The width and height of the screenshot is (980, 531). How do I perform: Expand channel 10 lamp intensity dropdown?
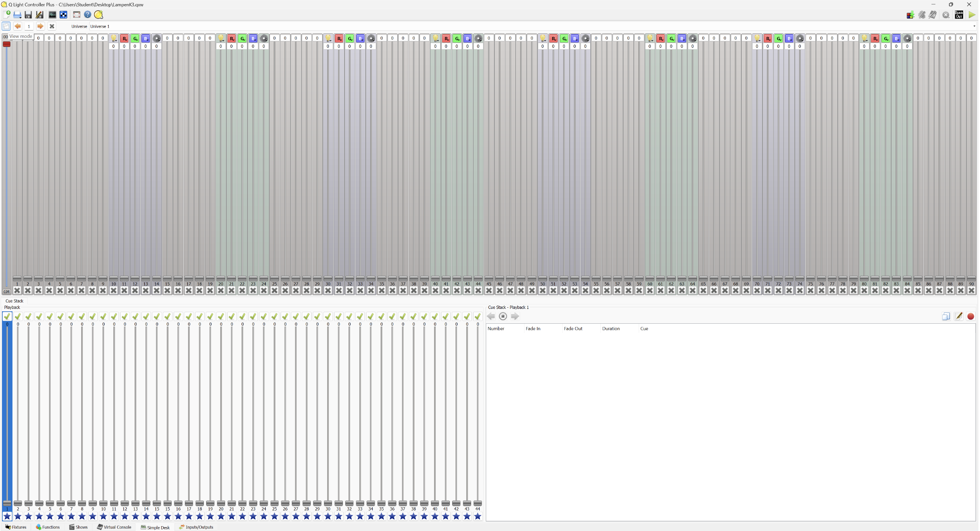pyautogui.click(x=114, y=38)
